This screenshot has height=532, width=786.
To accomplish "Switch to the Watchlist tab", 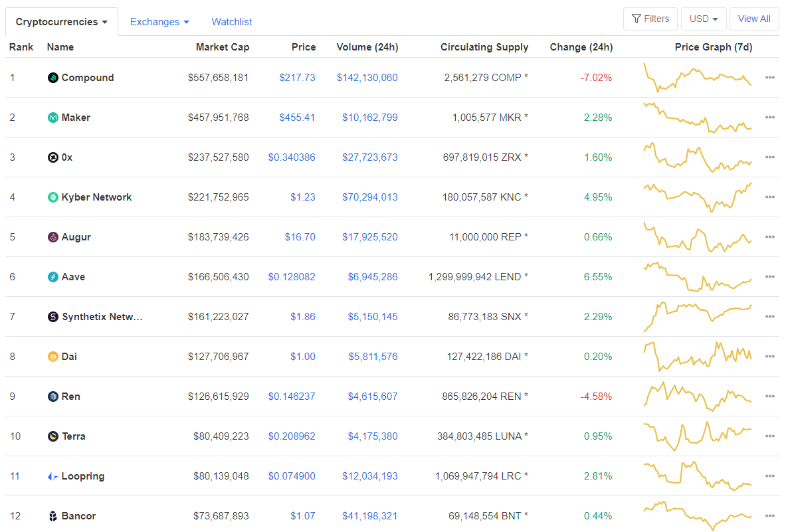I will [x=232, y=22].
